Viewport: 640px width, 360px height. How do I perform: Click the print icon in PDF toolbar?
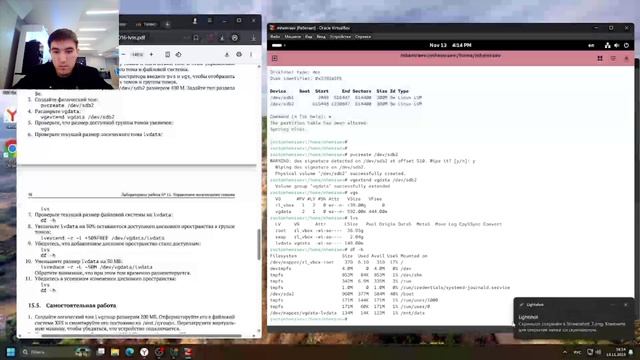pos(239,54)
